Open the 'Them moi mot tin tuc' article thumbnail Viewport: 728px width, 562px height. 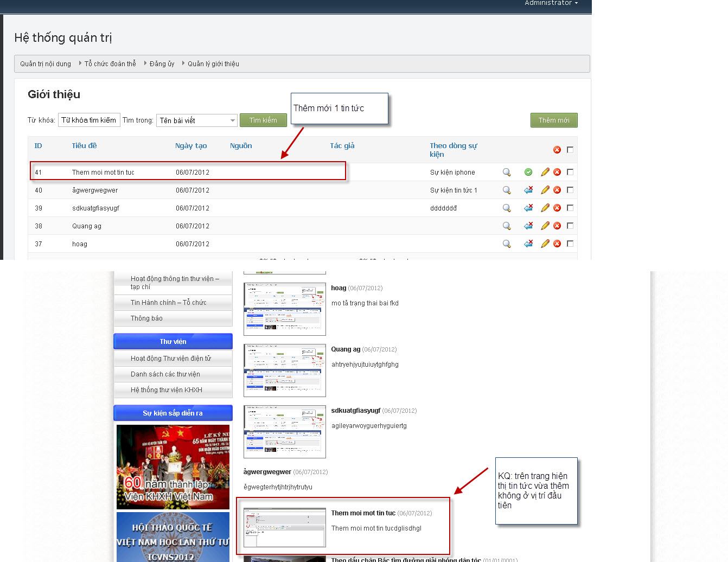[x=285, y=527]
